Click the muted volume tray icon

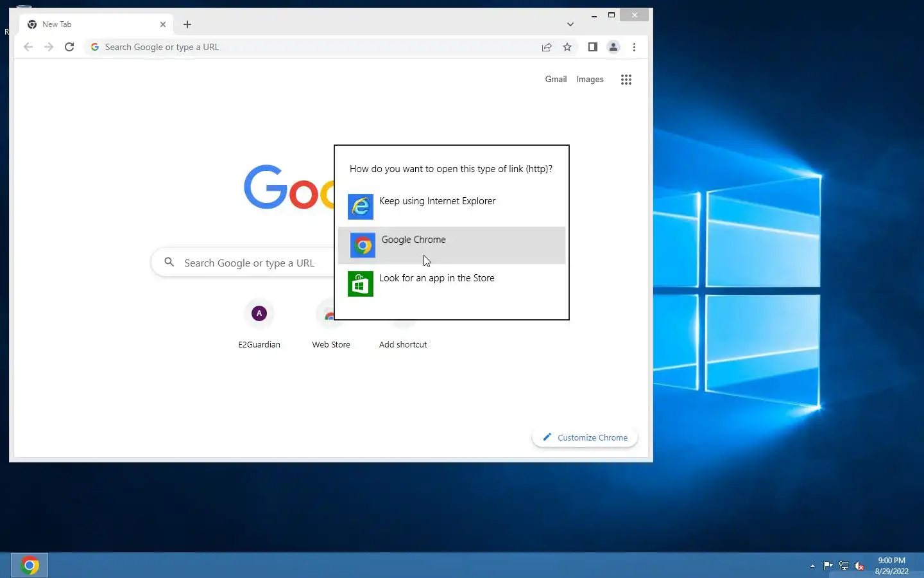[860, 566]
